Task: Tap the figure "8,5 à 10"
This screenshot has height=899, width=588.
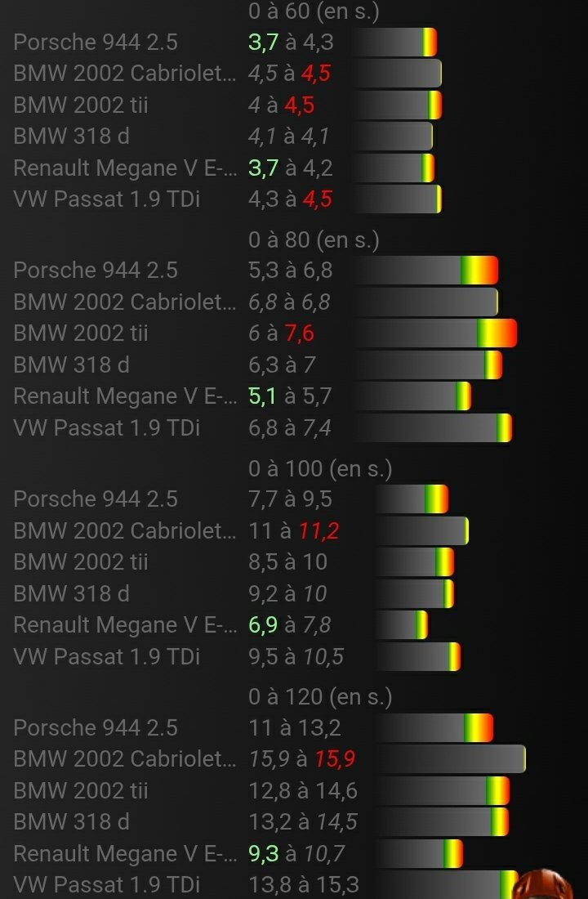Action: [x=287, y=561]
